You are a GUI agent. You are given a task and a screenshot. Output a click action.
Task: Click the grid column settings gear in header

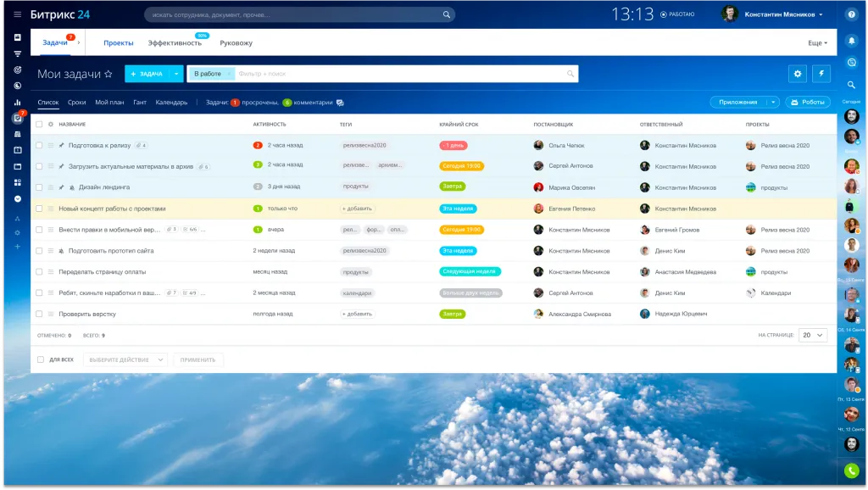[50, 125]
